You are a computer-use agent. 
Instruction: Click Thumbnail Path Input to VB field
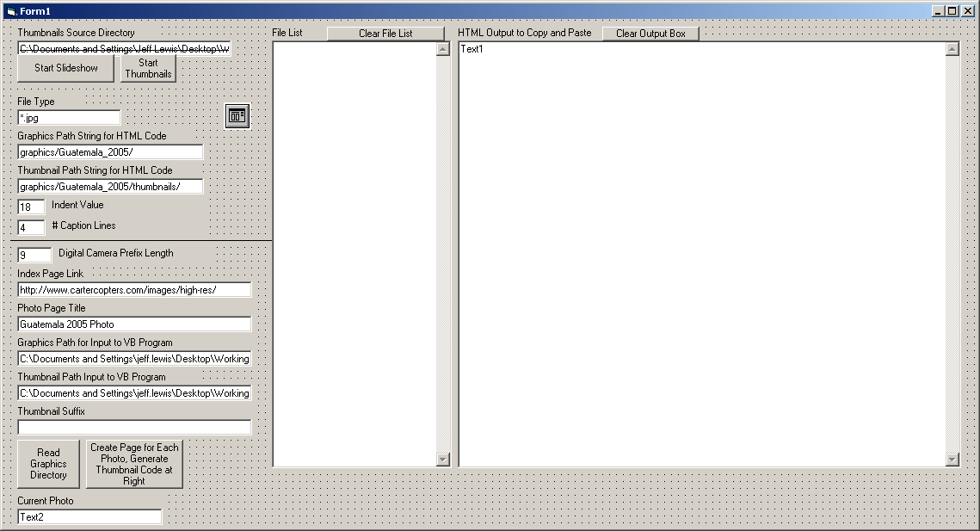[134, 392]
